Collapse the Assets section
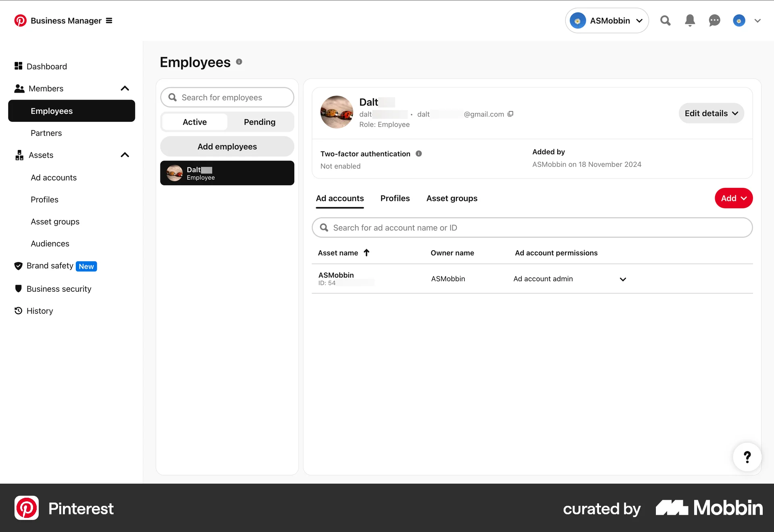This screenshot has width=774, height=532. click(125, 155)
